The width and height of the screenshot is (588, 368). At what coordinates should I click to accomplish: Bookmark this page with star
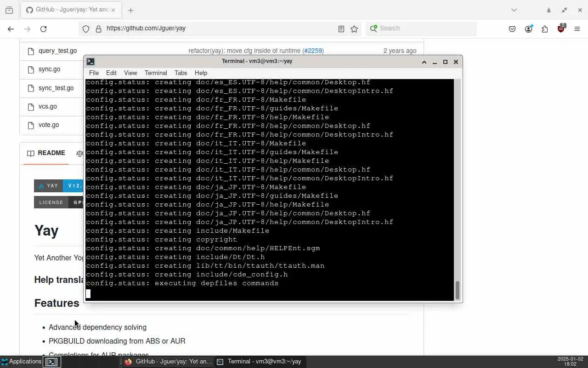pyautogui.click(x=354, y=29)
